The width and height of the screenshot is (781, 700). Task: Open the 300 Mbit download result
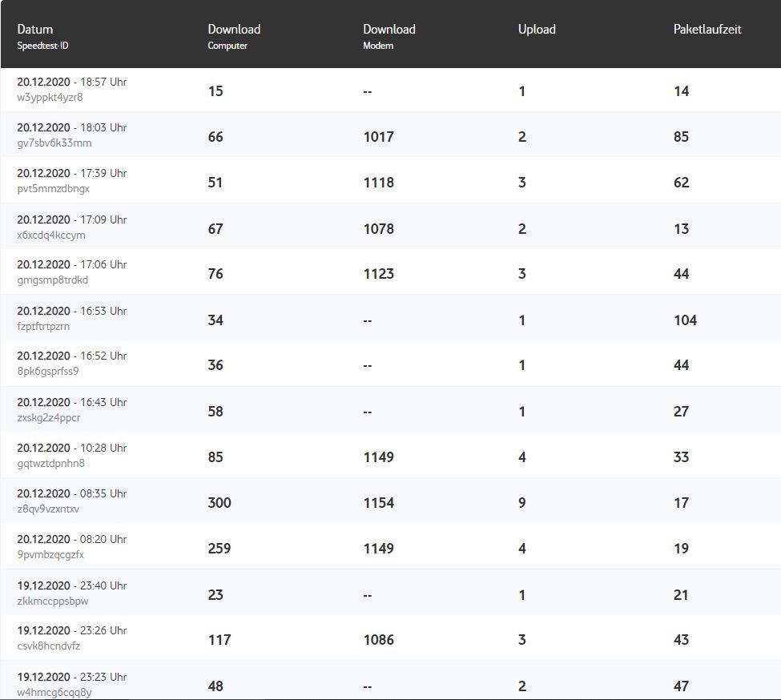click(x=219, y=503)
